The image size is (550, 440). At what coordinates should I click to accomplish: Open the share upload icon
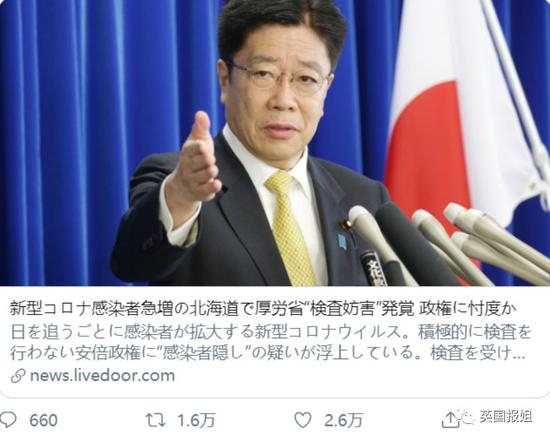pos(450,420)
